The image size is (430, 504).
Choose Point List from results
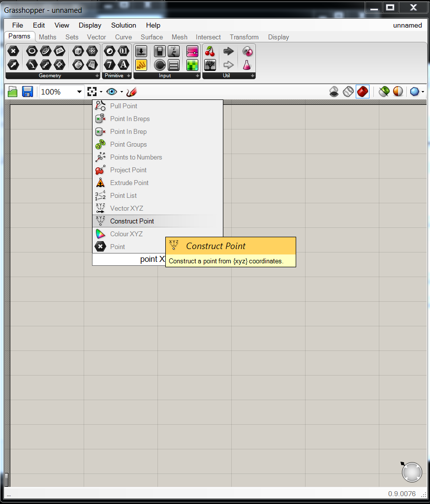coord(157,195)
